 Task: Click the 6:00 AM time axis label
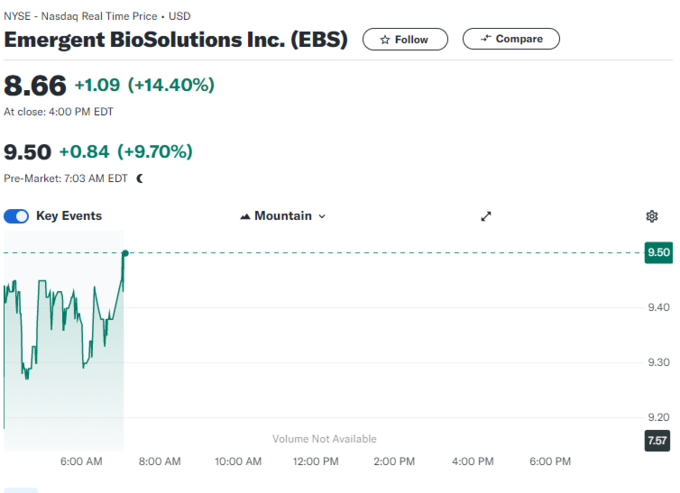pyautogui.click(x=81, y=462)
